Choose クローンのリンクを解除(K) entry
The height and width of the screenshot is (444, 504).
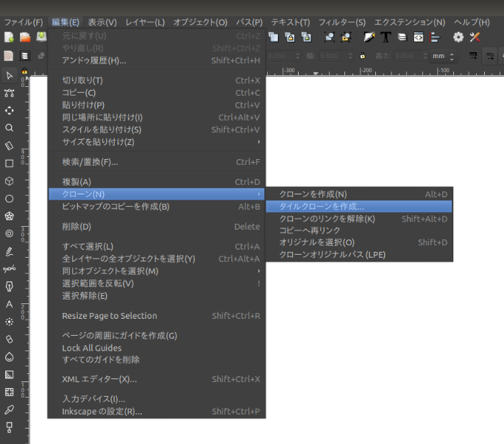point(359,219)
